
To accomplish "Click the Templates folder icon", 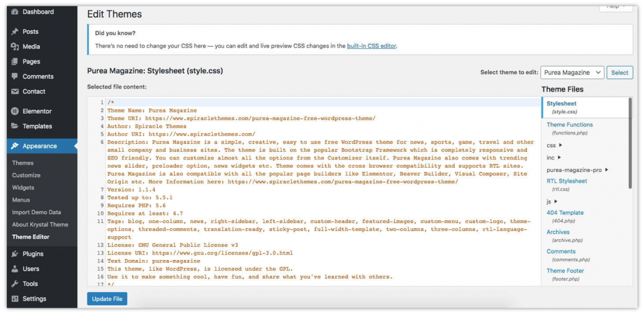I will pos(15,126).
